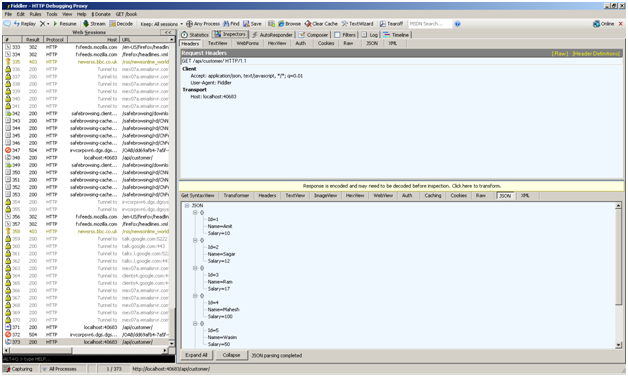The width and height of the screenshot is (628, 377).
Task: Click the Remove sessions X icon
Action: coord(42,24)
